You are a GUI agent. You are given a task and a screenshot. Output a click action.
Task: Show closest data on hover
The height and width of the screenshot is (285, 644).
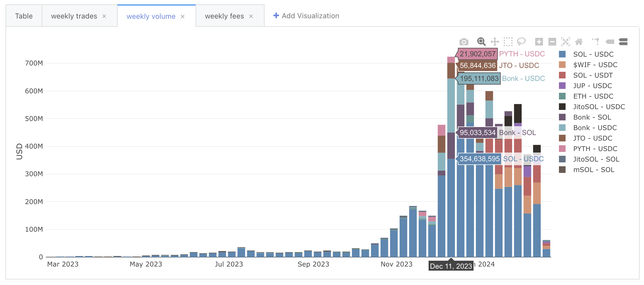coord(609,42)
